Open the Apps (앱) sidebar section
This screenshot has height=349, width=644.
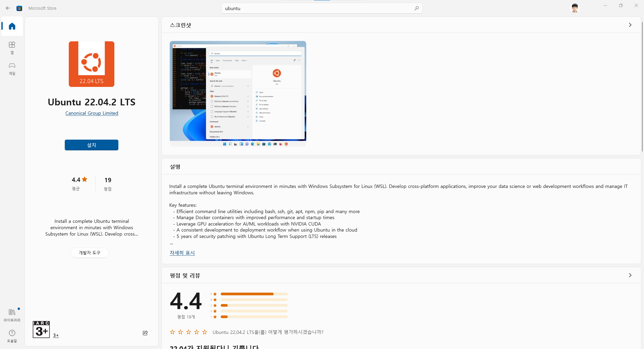(12, 48)
